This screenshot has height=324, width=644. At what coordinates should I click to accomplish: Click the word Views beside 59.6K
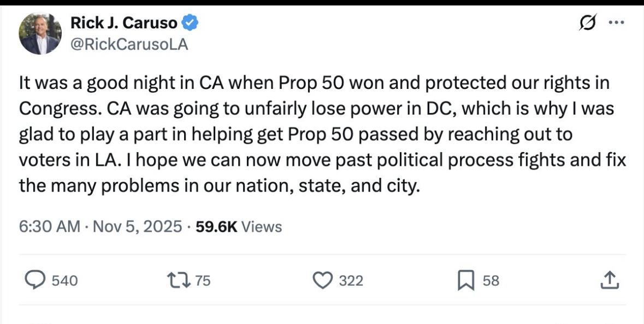pos(262,226)
